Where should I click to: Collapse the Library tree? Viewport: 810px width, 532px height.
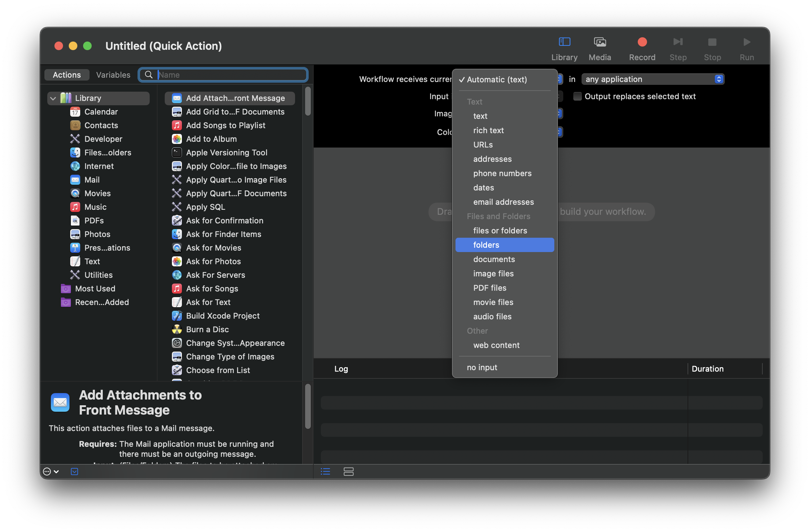[x=53, y=98]
